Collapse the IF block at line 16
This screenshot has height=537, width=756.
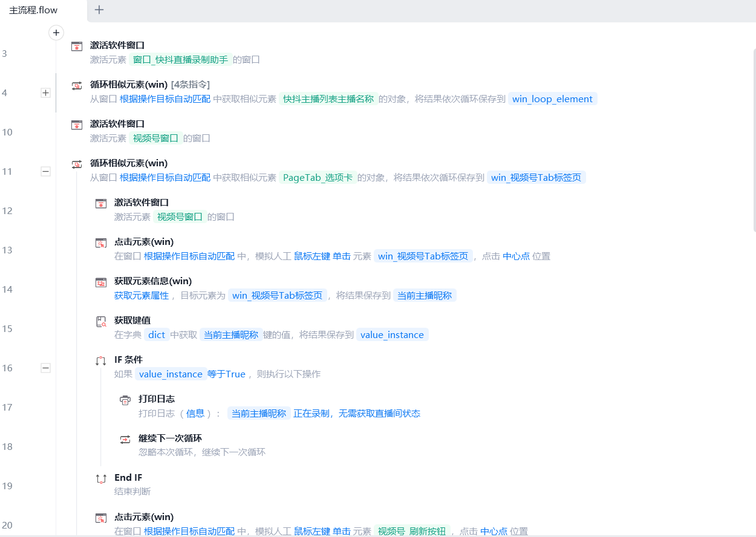(45, 368)
